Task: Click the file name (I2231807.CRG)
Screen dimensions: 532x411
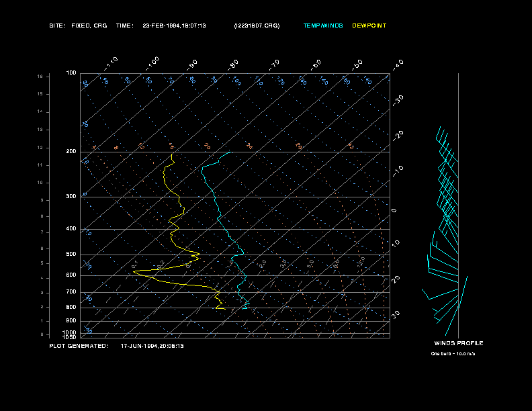Action: [x=257, y=26]
